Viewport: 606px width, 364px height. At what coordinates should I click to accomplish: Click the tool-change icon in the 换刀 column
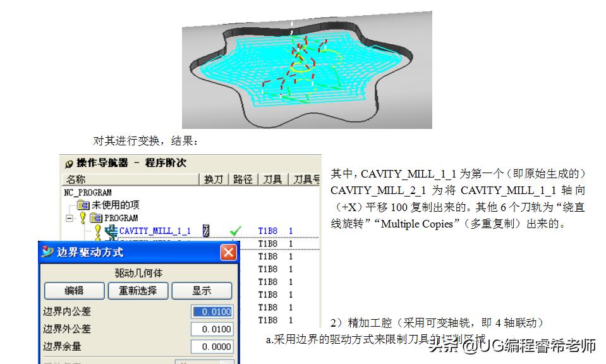tap(205, 230)
